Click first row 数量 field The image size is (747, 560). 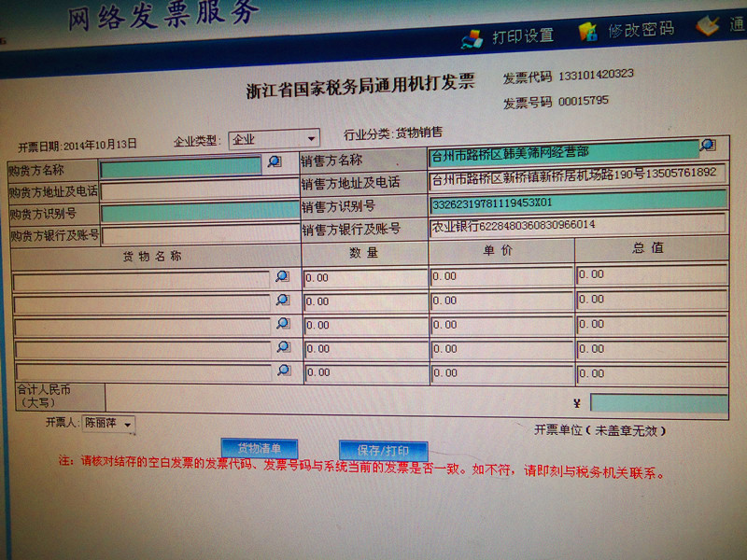pyautogui.click(x=365, y=278)
